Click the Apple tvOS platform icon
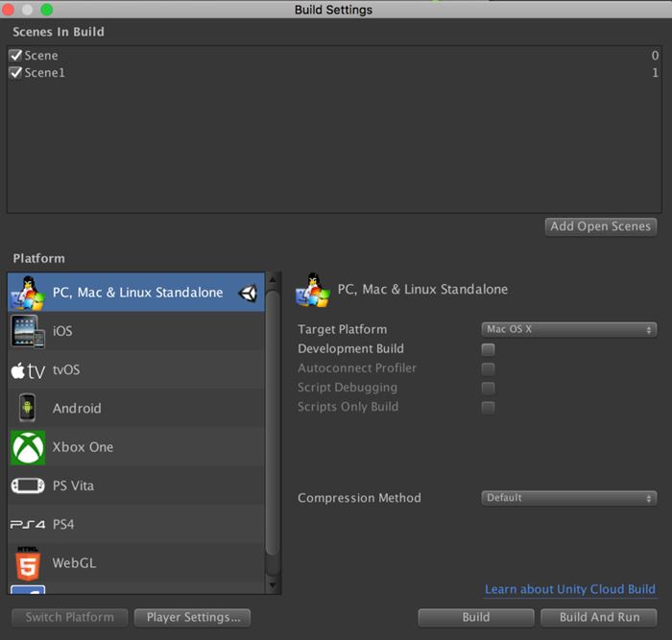672x640 pixels. (28, 370)
